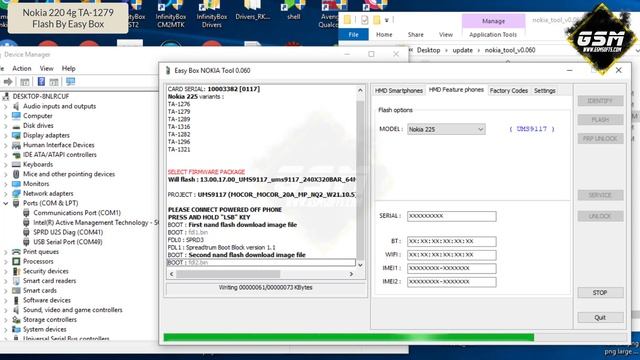Collapse the Ports (COM & LPT) node
Viewport: 640px width, 360px height.
coord(6,203)
